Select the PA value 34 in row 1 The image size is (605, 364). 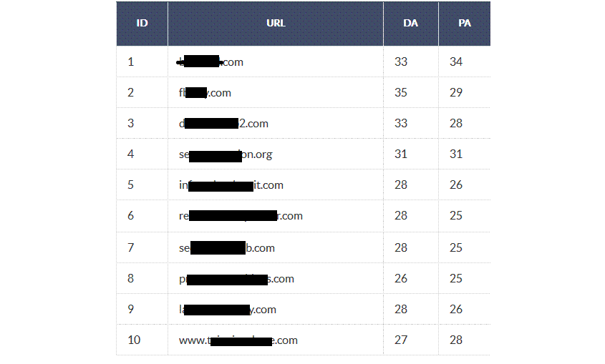(456, 62)
